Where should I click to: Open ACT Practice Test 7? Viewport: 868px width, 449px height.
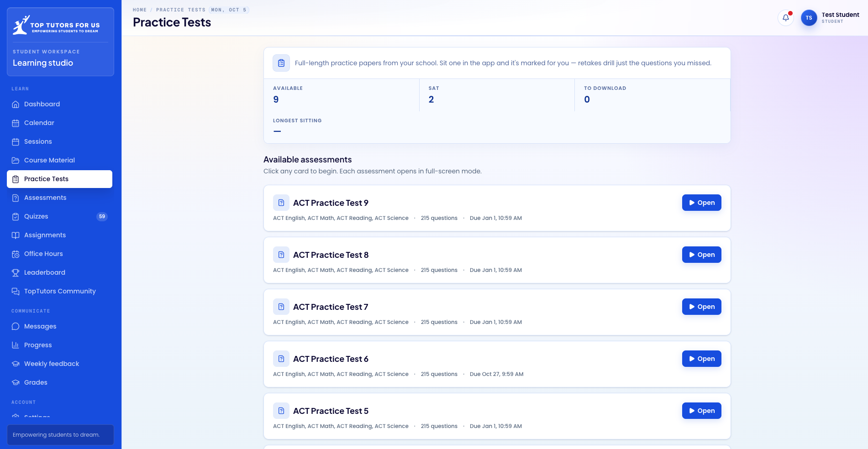pyautogui.click(x=702, y=307)
